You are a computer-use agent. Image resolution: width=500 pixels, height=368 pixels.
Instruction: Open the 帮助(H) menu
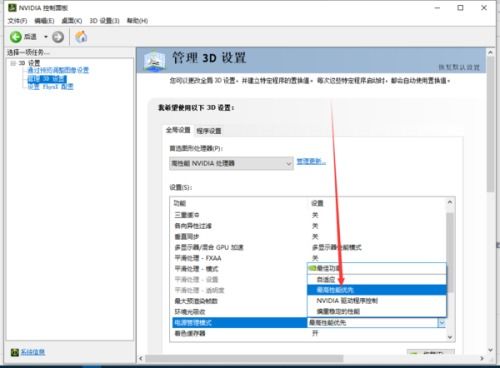coord(137,21)
